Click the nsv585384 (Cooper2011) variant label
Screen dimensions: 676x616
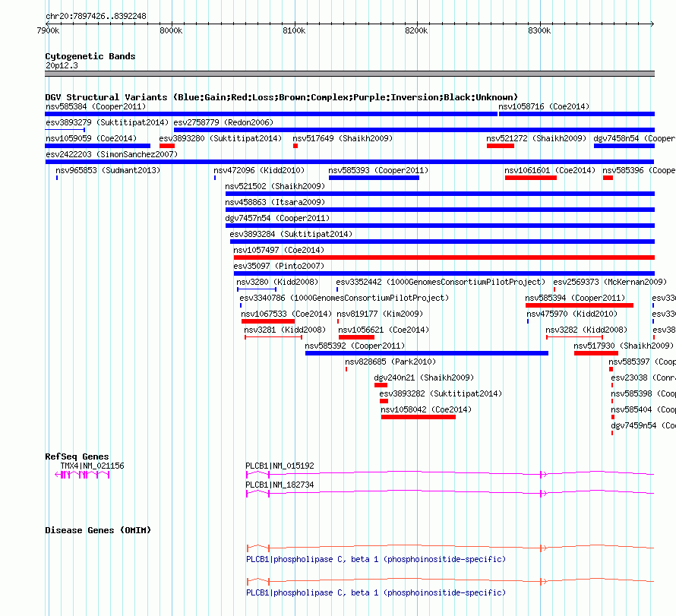96,106
